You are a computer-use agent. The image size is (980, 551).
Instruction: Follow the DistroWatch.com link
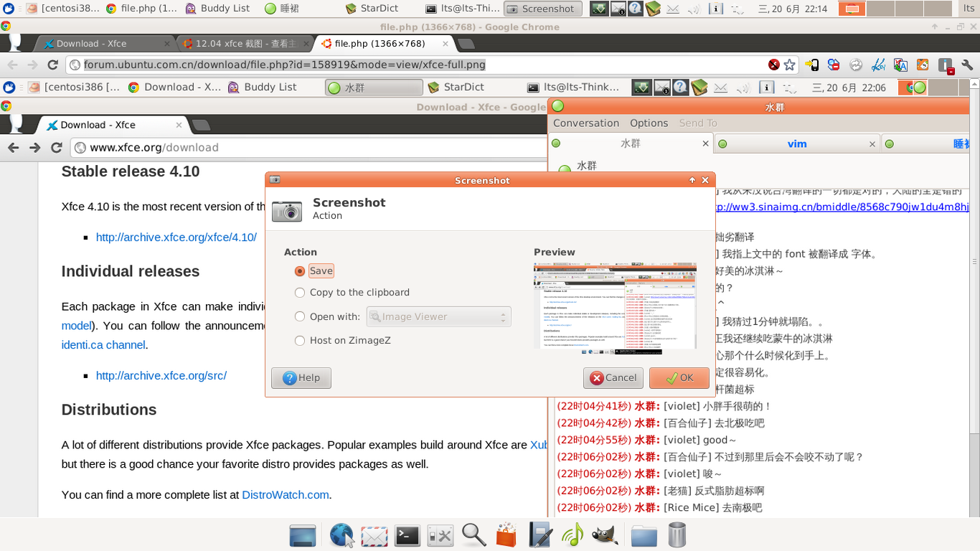286,494
